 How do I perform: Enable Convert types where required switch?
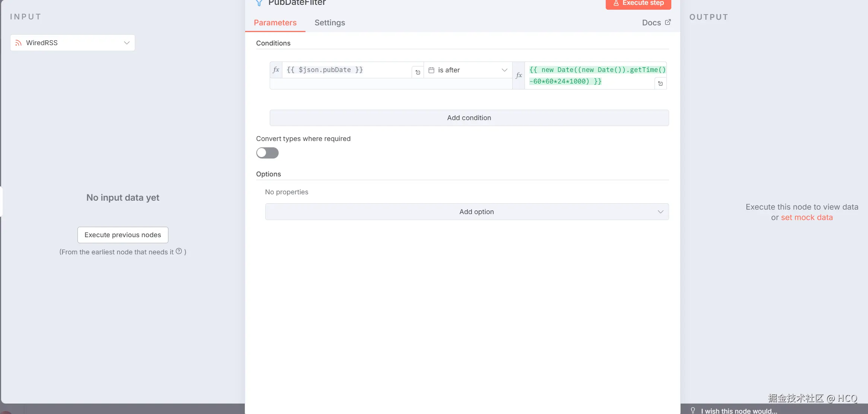tap(267, 153)
